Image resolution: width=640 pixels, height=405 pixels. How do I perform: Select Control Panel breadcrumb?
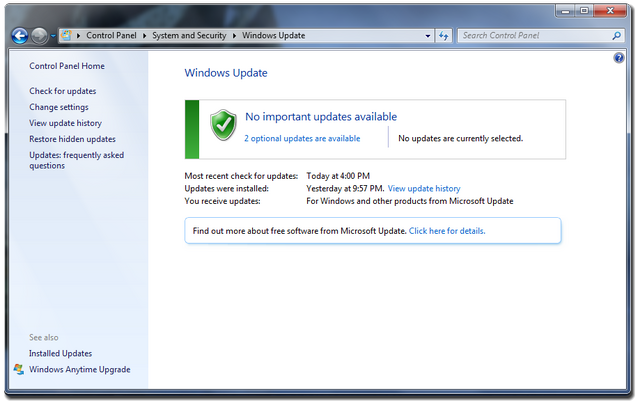pyautogui.click(x=111, y=36)
